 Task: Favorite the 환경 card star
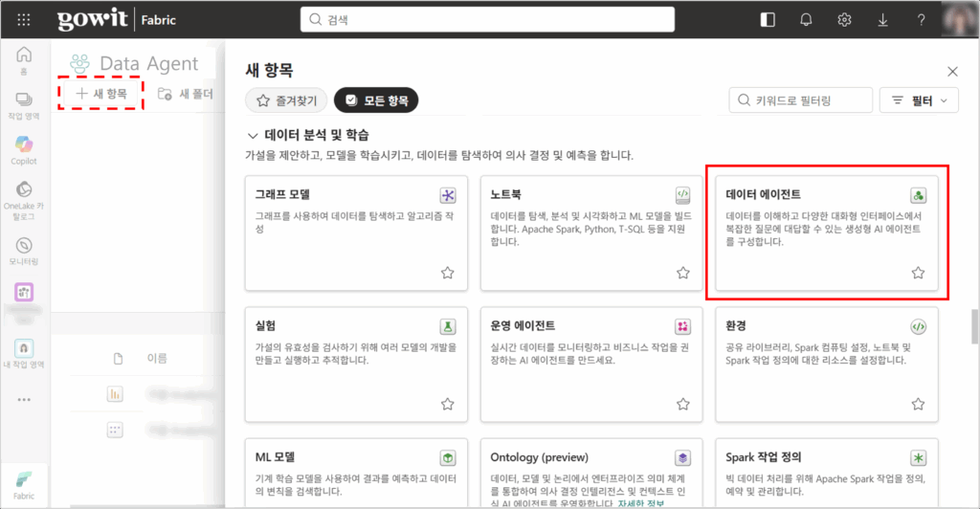tap(918, 404)
